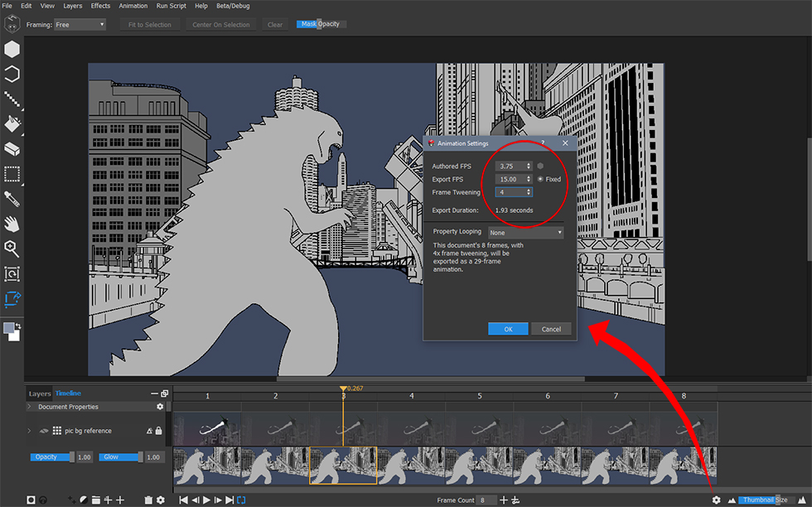Click the layer Opacity slider
The image size is (812, 507).
point(52,456)
